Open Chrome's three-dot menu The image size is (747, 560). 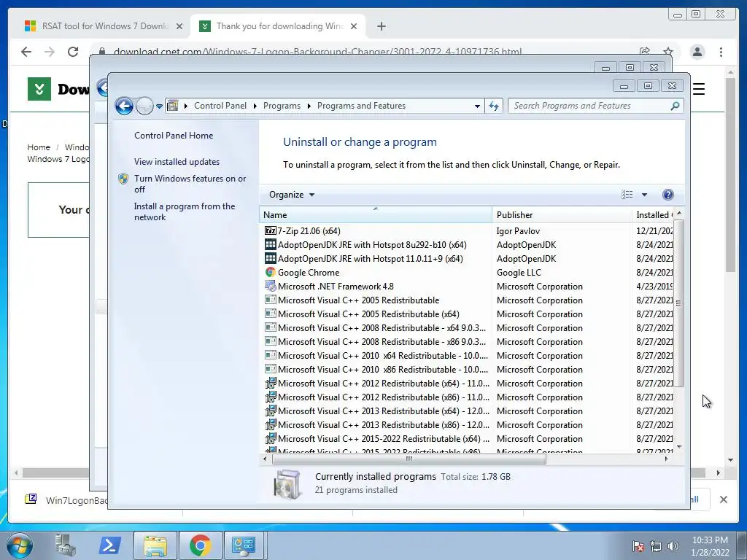click(721, 52)
